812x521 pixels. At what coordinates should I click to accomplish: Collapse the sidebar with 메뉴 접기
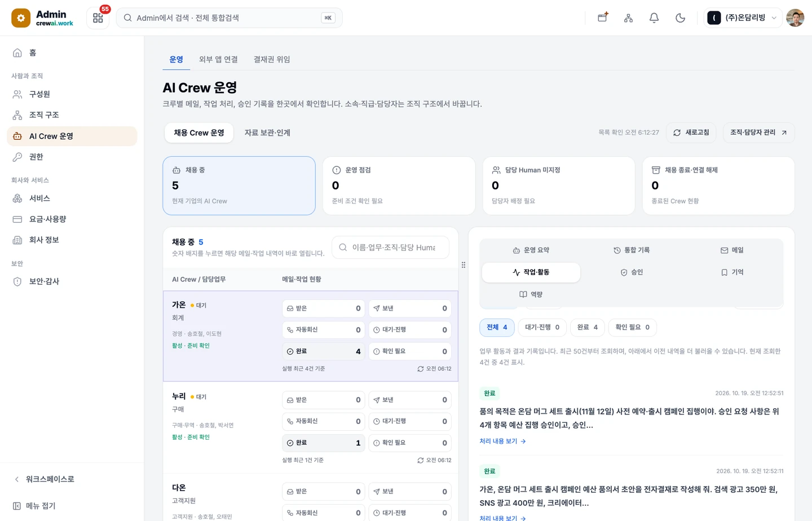[x=72, y=506]
